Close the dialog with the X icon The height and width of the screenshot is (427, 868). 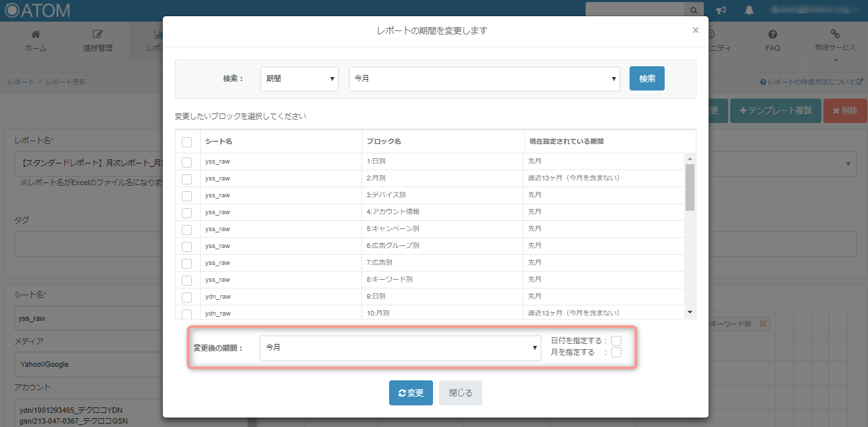(695, 30)
